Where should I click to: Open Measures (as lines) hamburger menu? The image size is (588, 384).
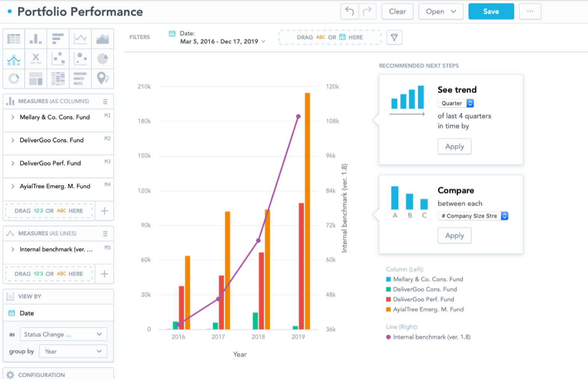tap(105, 234)
